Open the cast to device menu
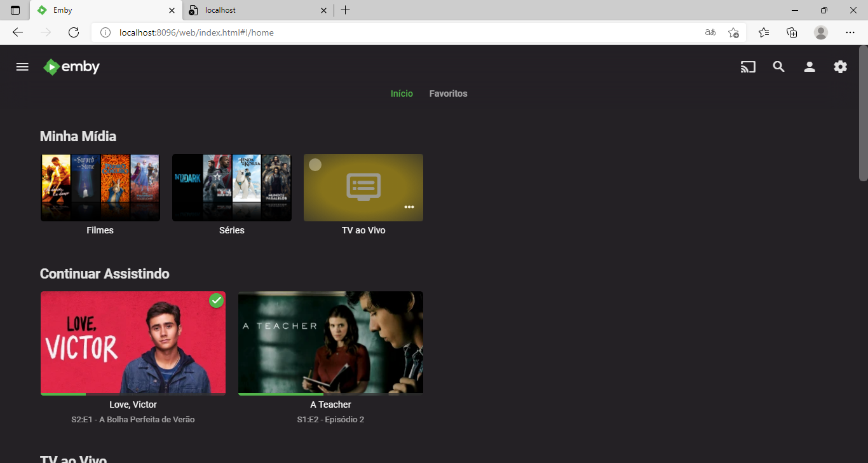 coord(748,67)
